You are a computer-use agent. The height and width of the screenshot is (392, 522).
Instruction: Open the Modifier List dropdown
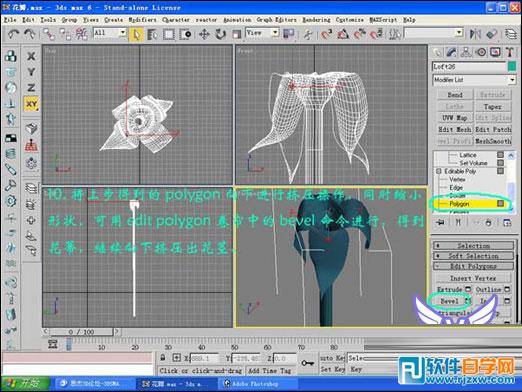[x=474, y=80]
